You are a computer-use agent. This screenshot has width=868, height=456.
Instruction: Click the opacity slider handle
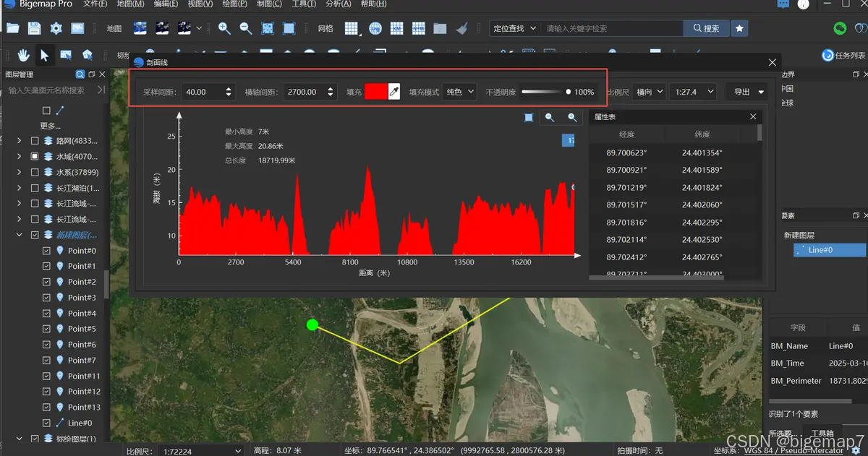569,92
